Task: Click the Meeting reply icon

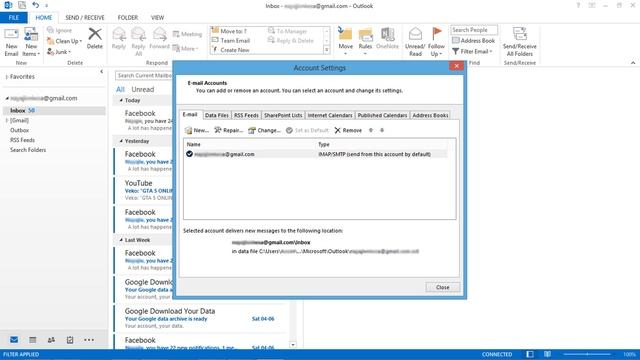Action: click(187, 34)
